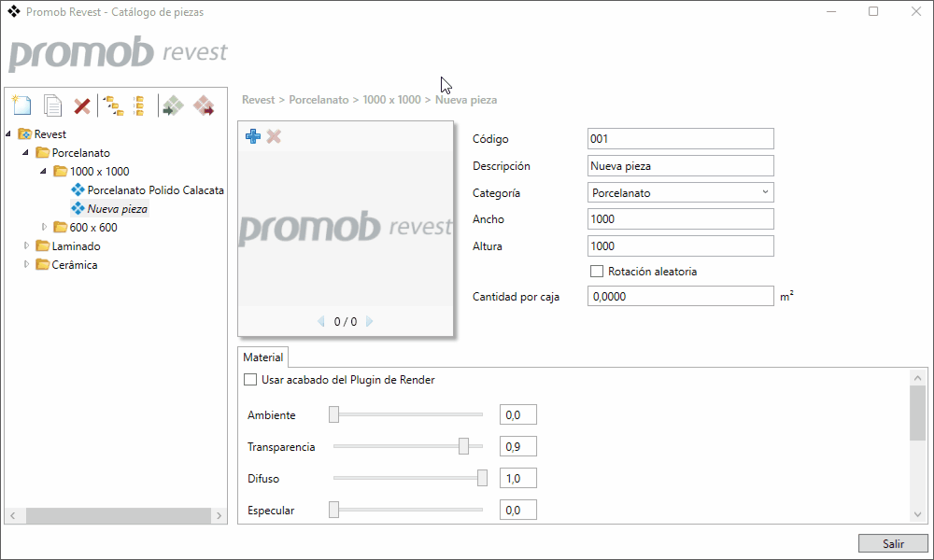Minimize the Promob Revest window
Screen dimensions: 934x560
point(831,11)
